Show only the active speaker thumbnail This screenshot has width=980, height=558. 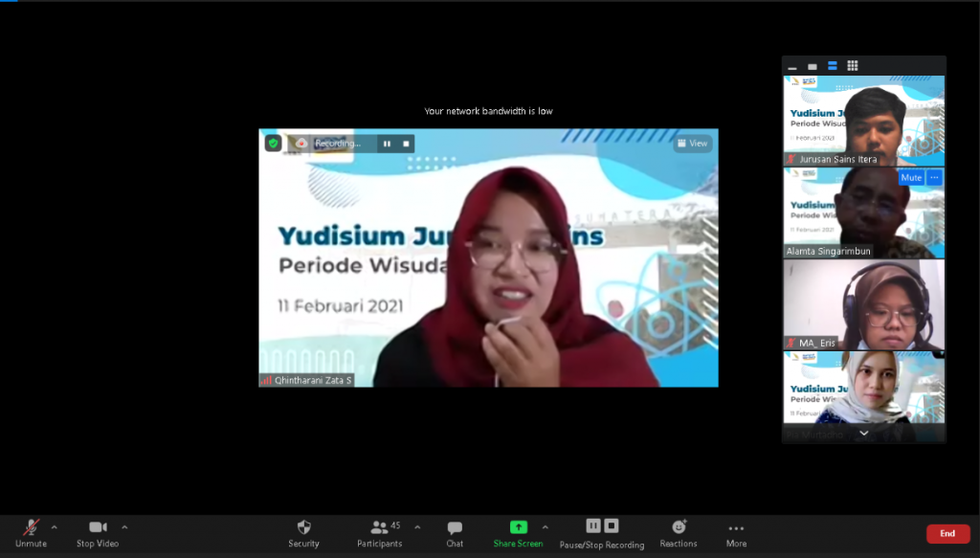[813, 66]
